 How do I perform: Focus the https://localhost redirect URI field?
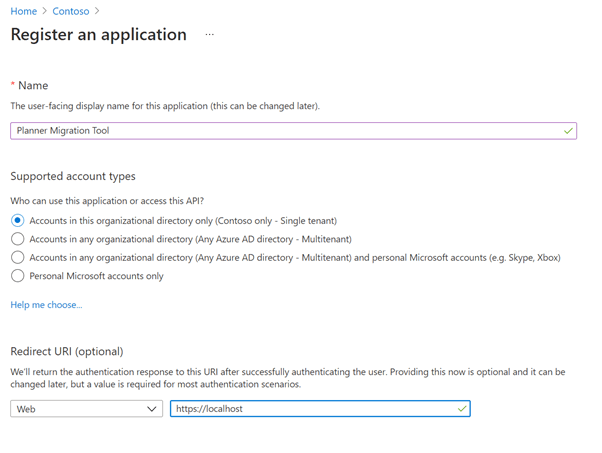pyautogui.click(x=310, y=409)
